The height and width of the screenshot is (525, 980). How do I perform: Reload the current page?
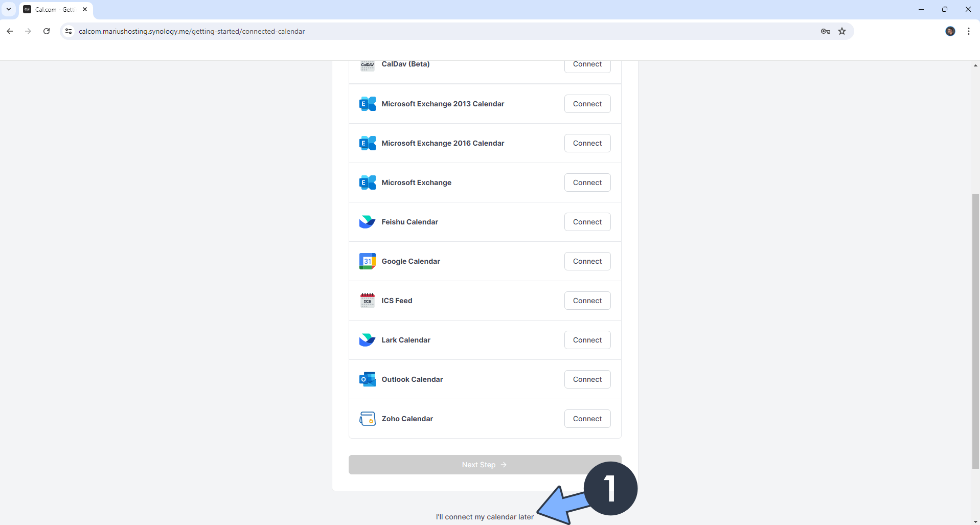[47, 31]
